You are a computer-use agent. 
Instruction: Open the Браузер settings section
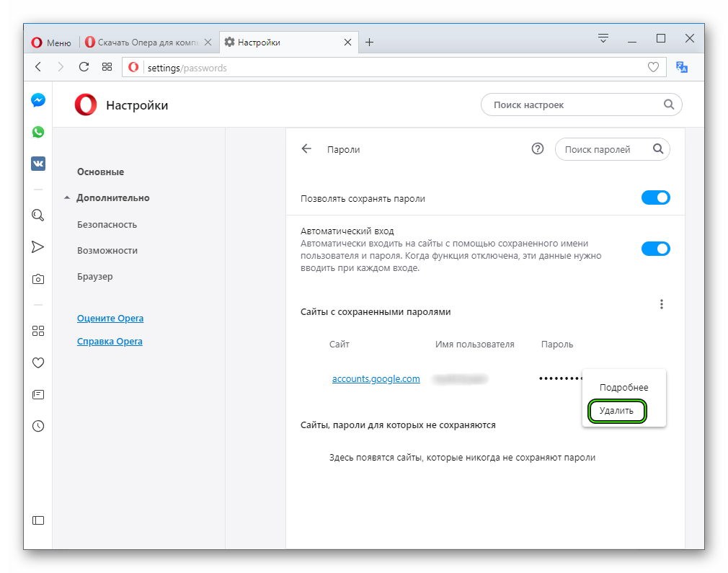click(x=95, y=277)
